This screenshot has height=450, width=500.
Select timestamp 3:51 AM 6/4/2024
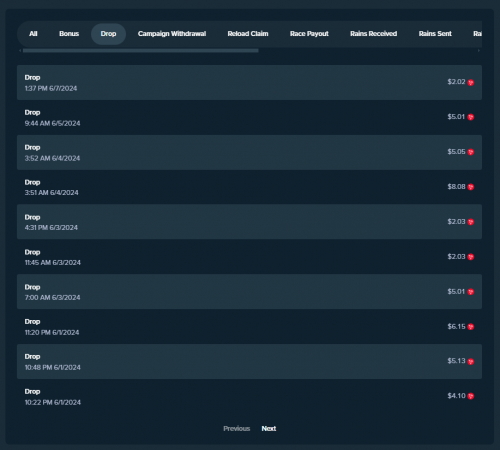pos(52,193)
